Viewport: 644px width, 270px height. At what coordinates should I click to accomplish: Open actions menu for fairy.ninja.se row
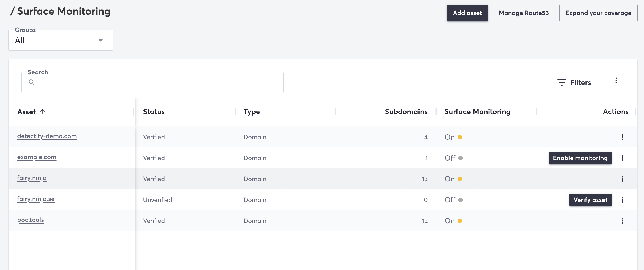coord(622,200)
